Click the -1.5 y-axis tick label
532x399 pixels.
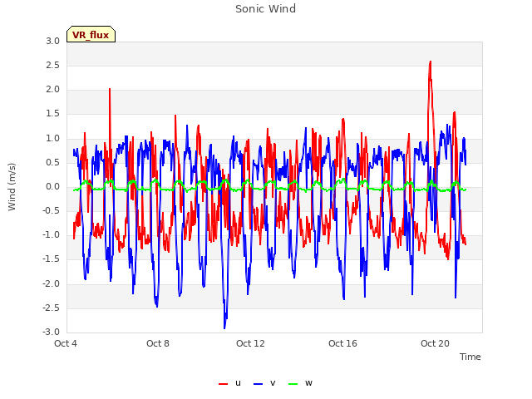pyautogui.click(x=52, y=259)
